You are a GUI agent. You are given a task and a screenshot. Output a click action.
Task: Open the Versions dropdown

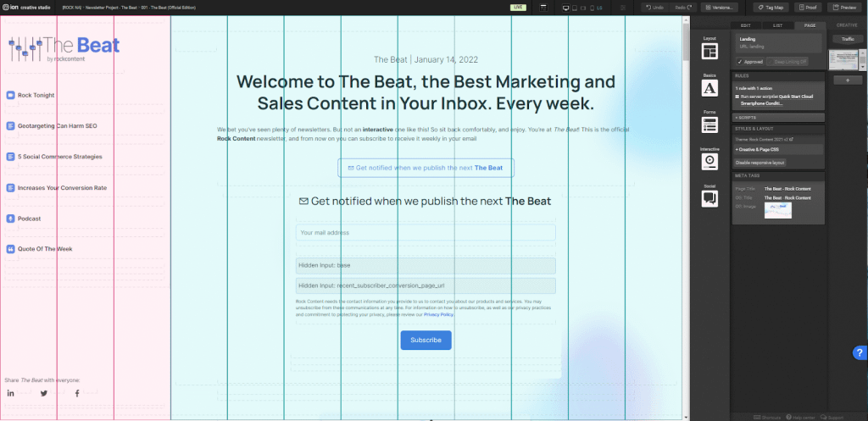pos(721,8)
